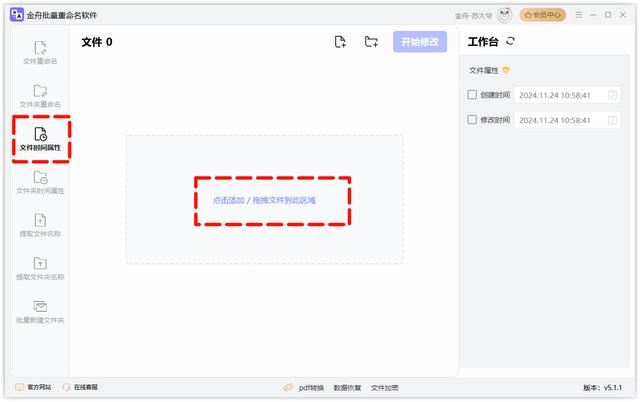The height and width of the screenshot is (402, 640).
Task: Click the 开始修改 button
Action: (x=419, y=42)
